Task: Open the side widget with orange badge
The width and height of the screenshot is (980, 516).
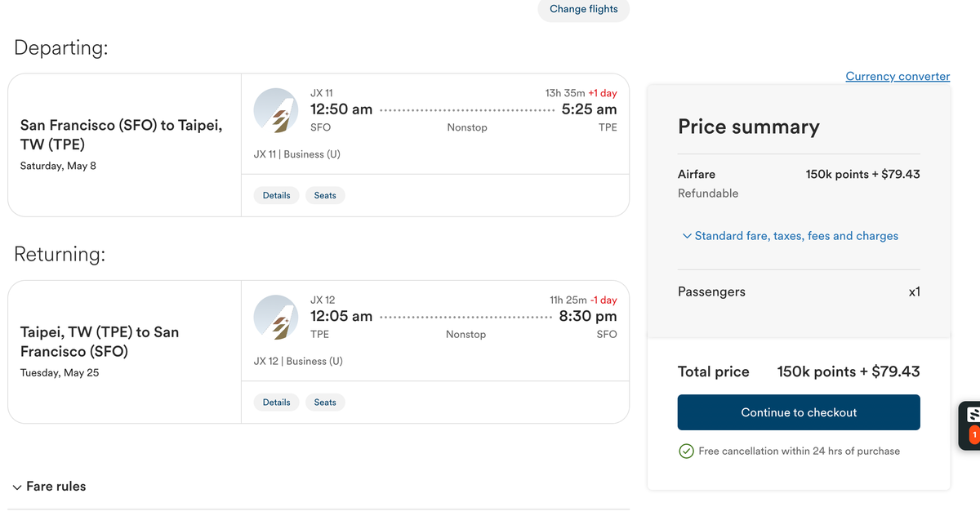Action: click(x=969, y=425)
